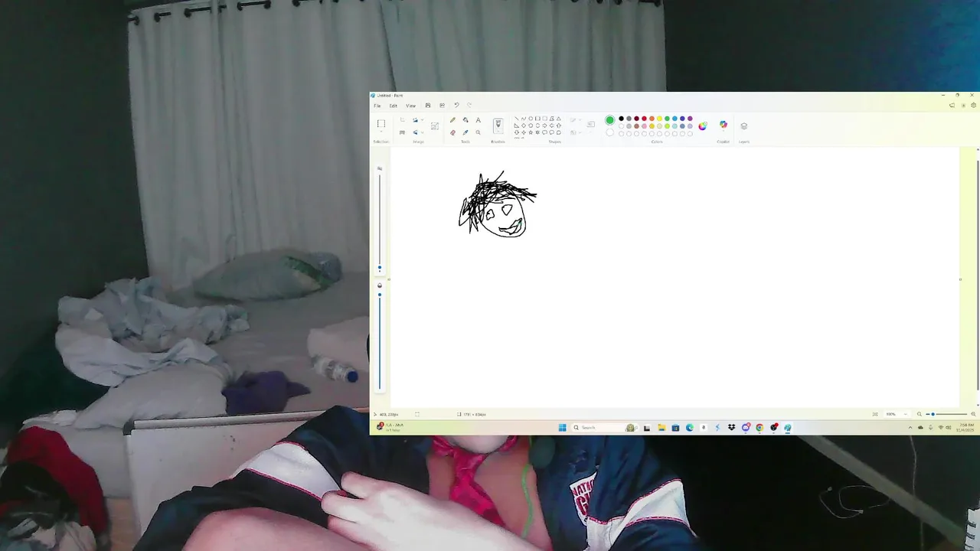Pick the orange color swatch

(x=652, y=119)
